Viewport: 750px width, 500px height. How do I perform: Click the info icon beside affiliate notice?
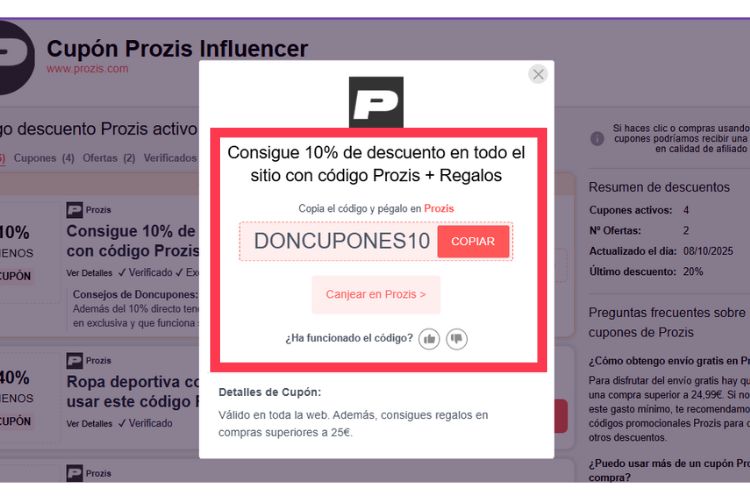click(597, 139)
